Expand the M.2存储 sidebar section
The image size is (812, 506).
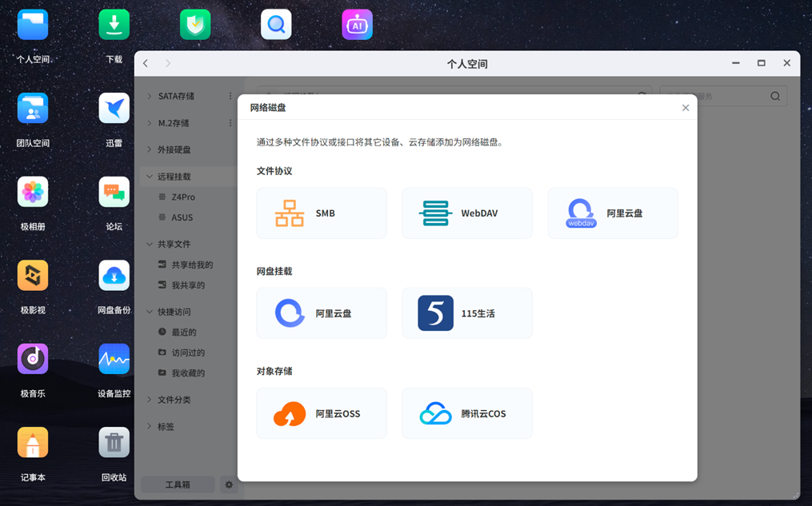click(x=149, y=122)
